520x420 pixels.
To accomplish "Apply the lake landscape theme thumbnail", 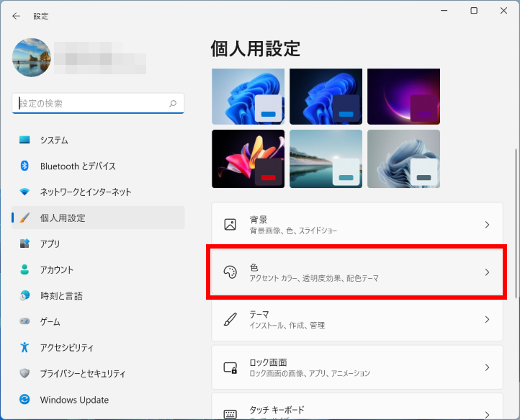I will pos(326,159).
